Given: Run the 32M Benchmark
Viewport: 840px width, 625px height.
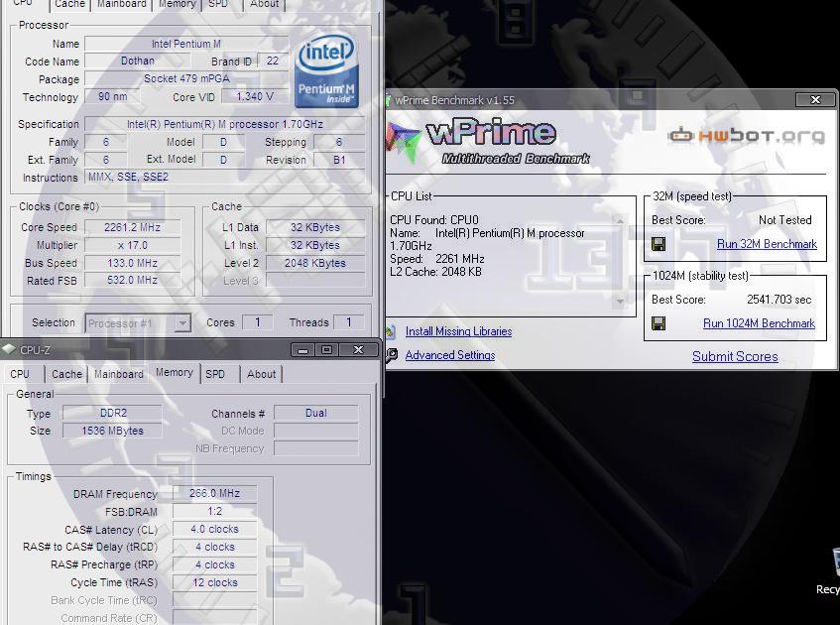Looking at the screenshot, I should click(767, 244).
